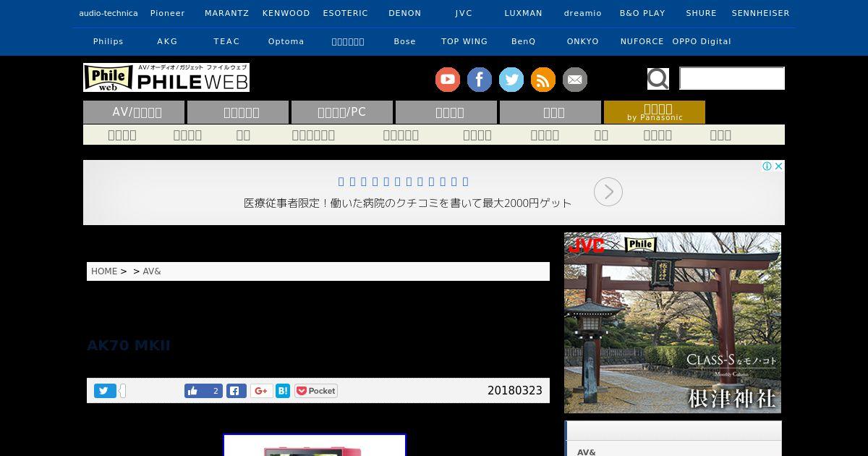Click the AV& breadcrumb link
This screenshot has height=456, width=868.
point(152,271)
